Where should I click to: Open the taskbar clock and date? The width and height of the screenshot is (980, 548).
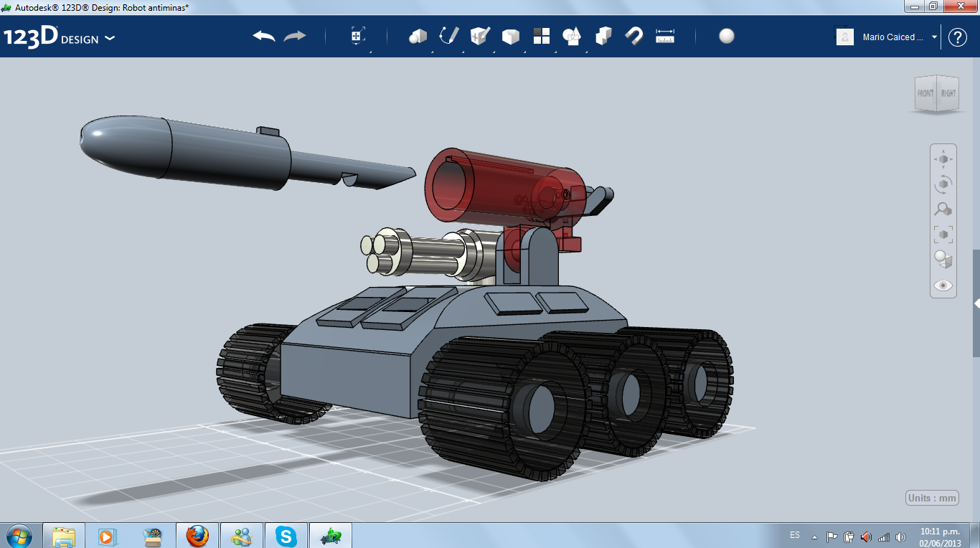click(940, 537)
